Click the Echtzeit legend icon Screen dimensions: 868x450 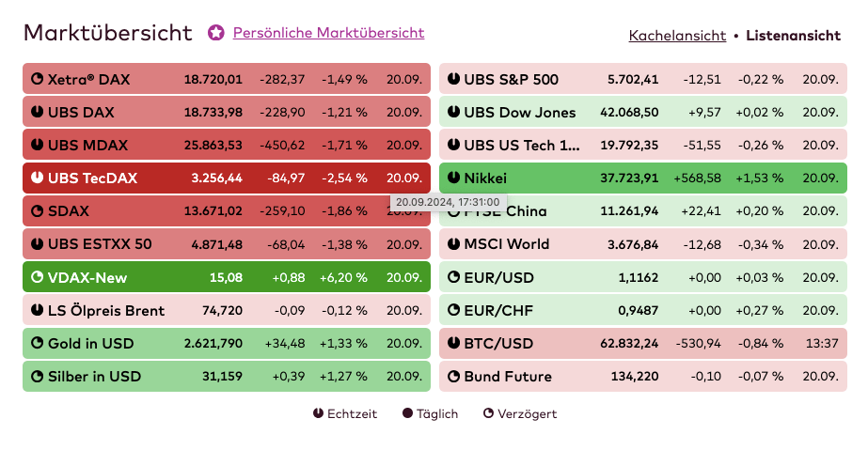pos(318,413)
